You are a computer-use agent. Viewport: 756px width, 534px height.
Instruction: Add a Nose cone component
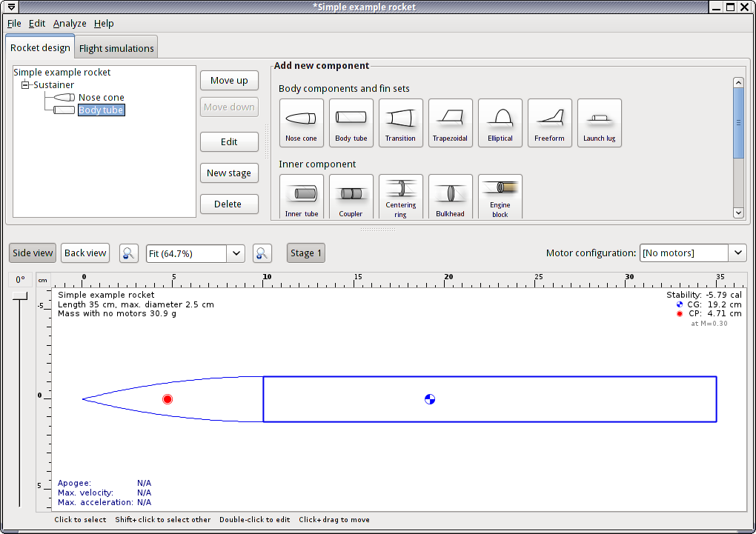point(301,123)
